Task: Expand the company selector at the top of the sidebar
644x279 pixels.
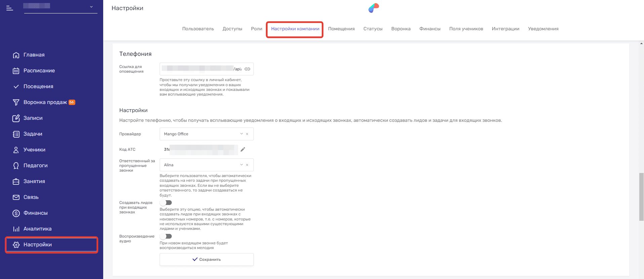Action: (x=91, y=7)
